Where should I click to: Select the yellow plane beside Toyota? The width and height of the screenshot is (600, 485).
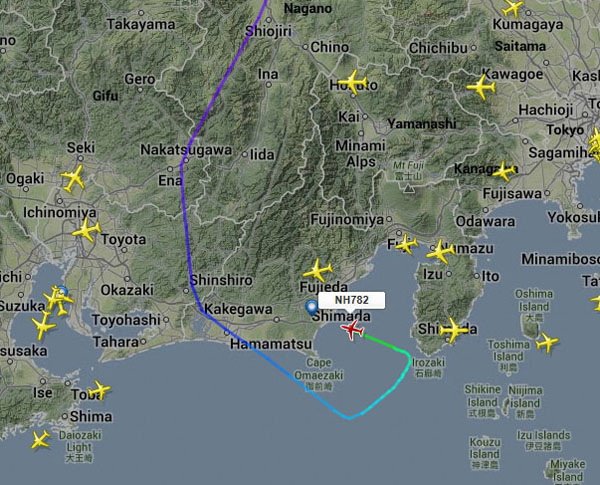(86, 230)
